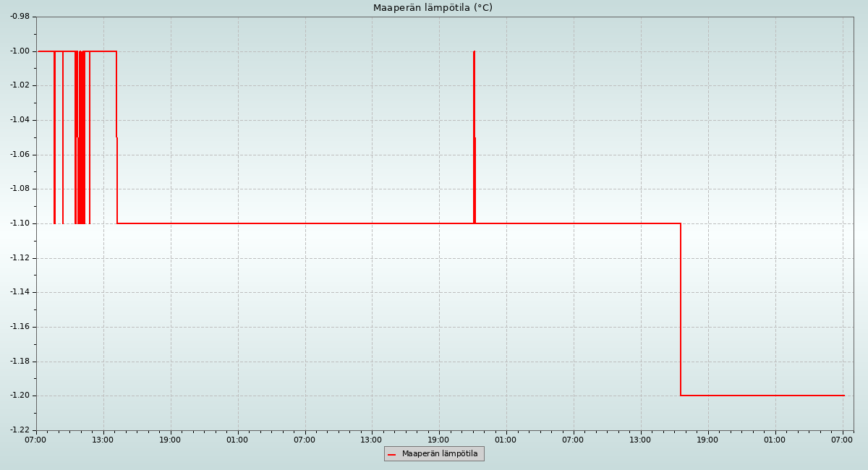
Task: Click the last 19:00 time label
Action: (x=707, y=440)
